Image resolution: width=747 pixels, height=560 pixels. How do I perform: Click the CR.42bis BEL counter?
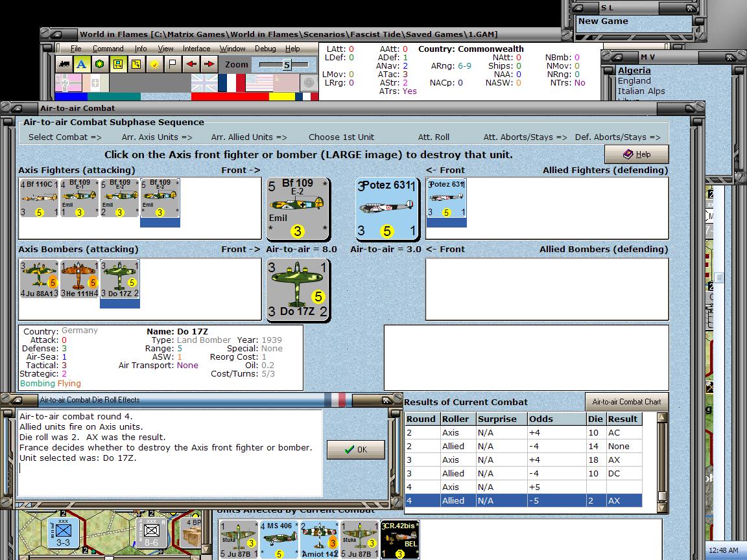pos(399,540)
